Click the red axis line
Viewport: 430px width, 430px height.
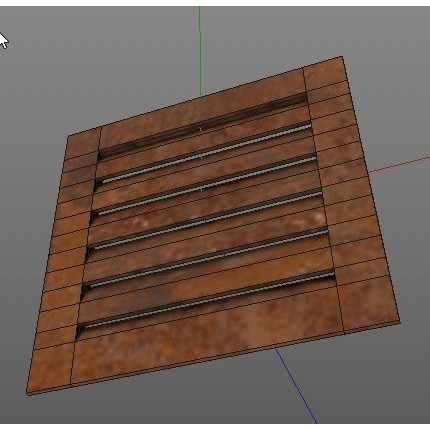point(399,165)
